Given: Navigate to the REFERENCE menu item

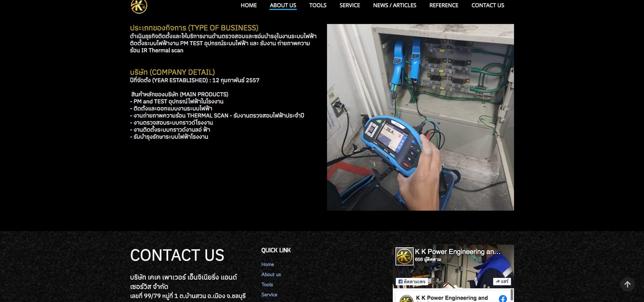Looking at the screenshot, I should tap(444, 5).
